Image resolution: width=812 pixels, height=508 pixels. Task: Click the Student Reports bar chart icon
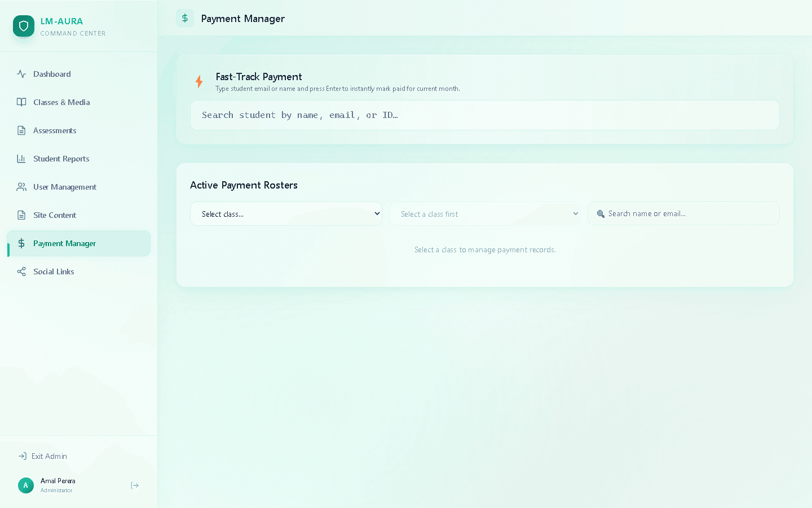pyautogui.click(x=21, y=159)
